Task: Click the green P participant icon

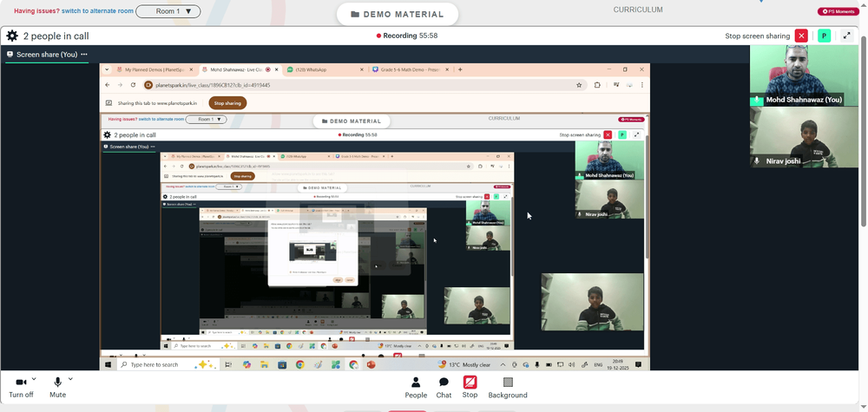Action: 825,36
